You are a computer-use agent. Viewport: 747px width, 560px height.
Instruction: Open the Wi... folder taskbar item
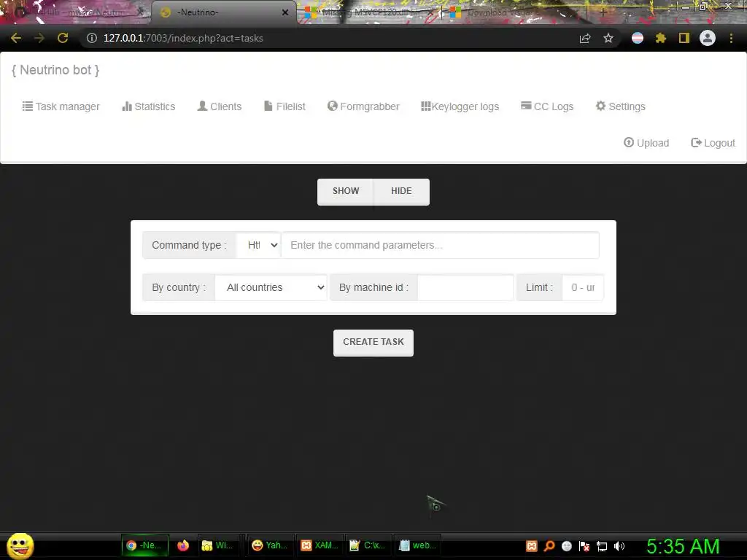(217, 545)
